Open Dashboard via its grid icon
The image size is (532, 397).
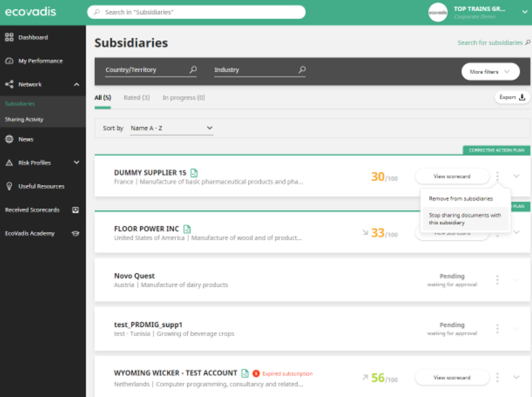(9, 37)
